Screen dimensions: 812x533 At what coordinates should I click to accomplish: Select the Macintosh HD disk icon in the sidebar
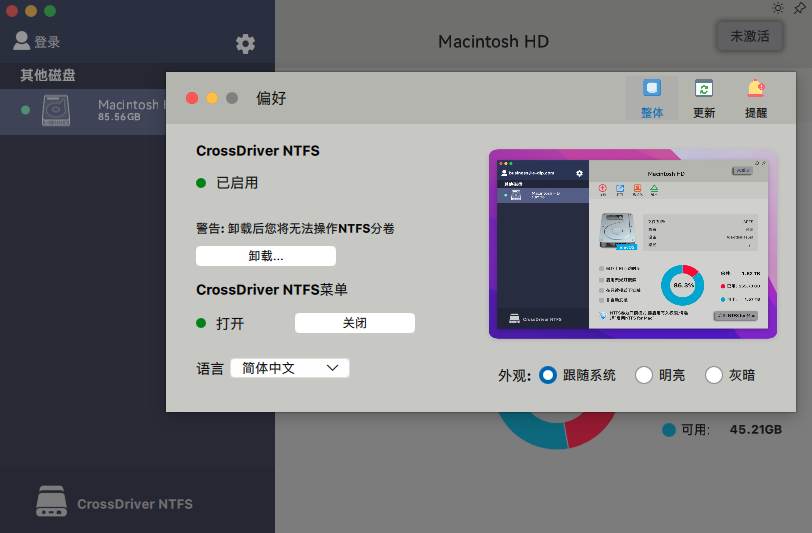[56, 110]
